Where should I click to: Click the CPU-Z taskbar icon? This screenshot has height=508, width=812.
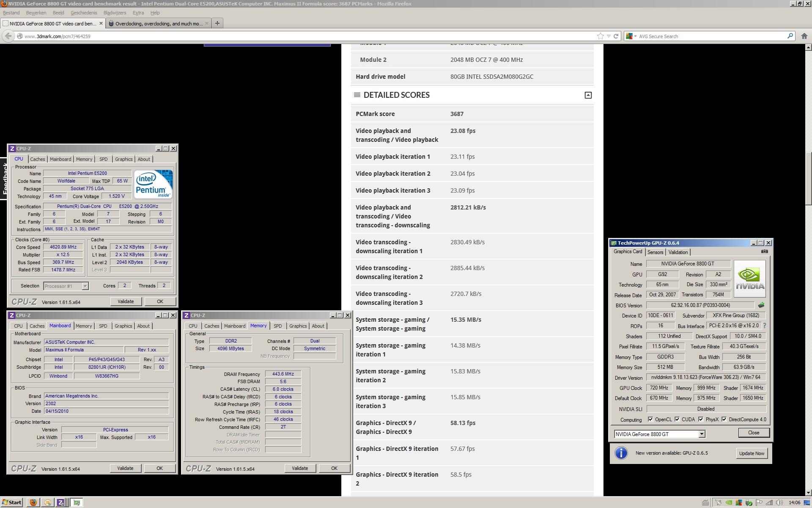(60, 502)
